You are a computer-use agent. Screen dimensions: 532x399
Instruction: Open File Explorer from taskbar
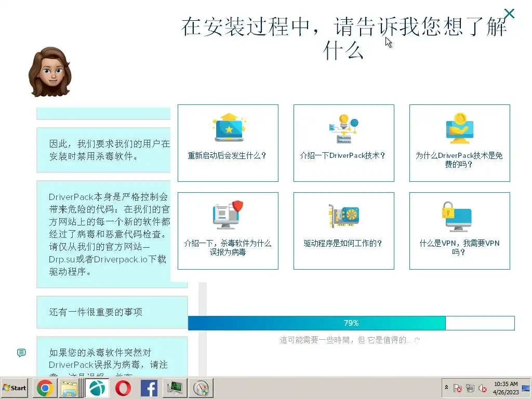70,388
